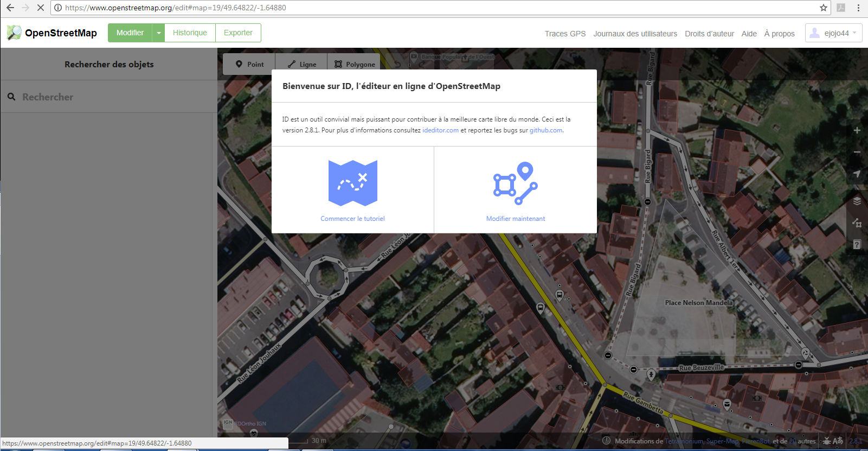Select the Ligne drawing tool

[301, 64]
